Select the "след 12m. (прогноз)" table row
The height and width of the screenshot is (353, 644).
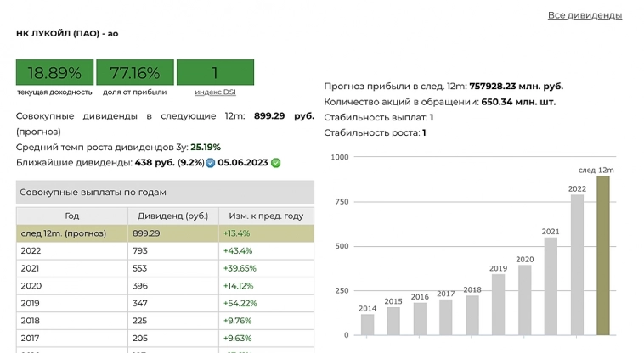pyautogui.click(x=72, y=233)
